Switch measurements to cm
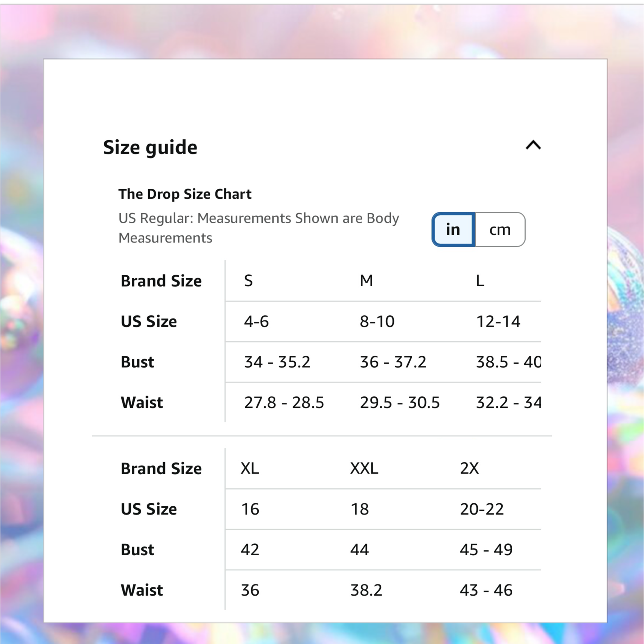 (500, 230)
